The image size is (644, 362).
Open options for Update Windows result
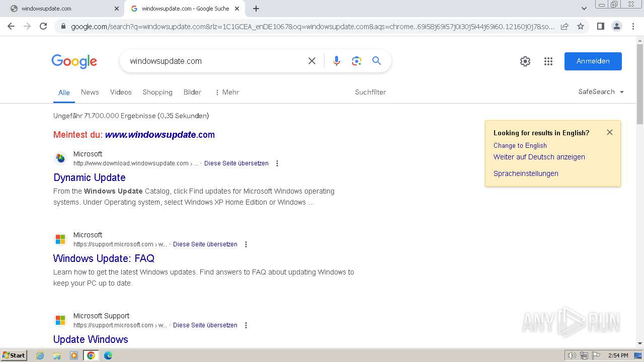[246, 325]
